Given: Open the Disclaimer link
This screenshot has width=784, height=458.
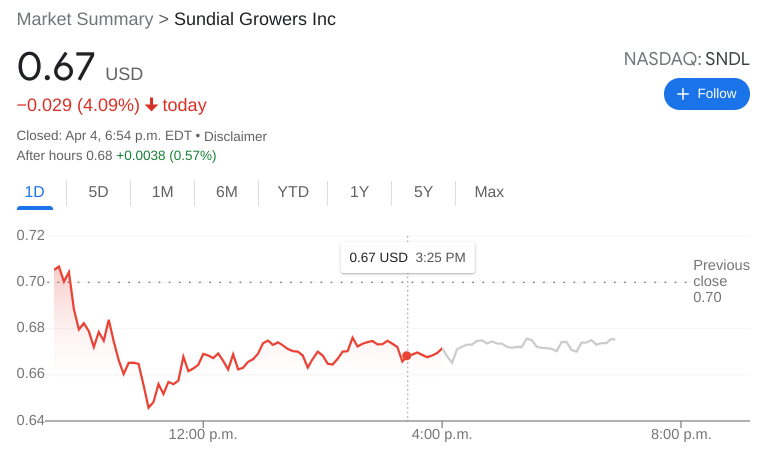Looking at the screenshot, I should pyautogui.click(x=235, y=136).
